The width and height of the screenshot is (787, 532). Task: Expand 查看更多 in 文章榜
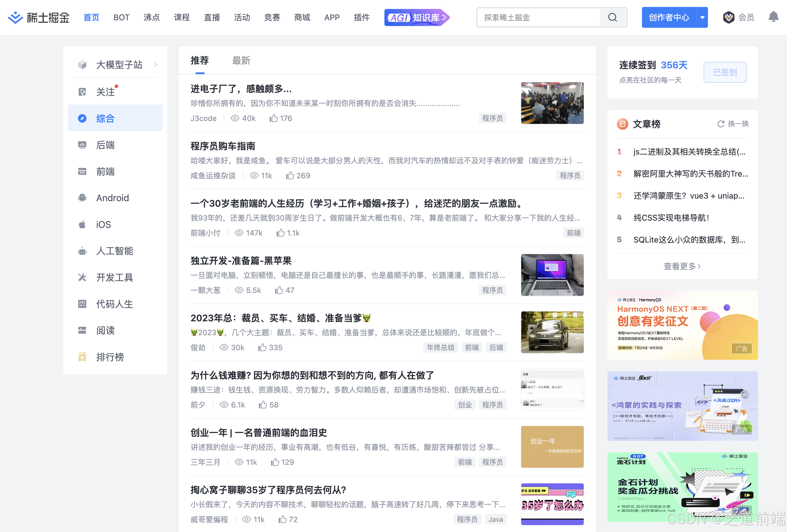pyautogui.click(x=682, y=266)
